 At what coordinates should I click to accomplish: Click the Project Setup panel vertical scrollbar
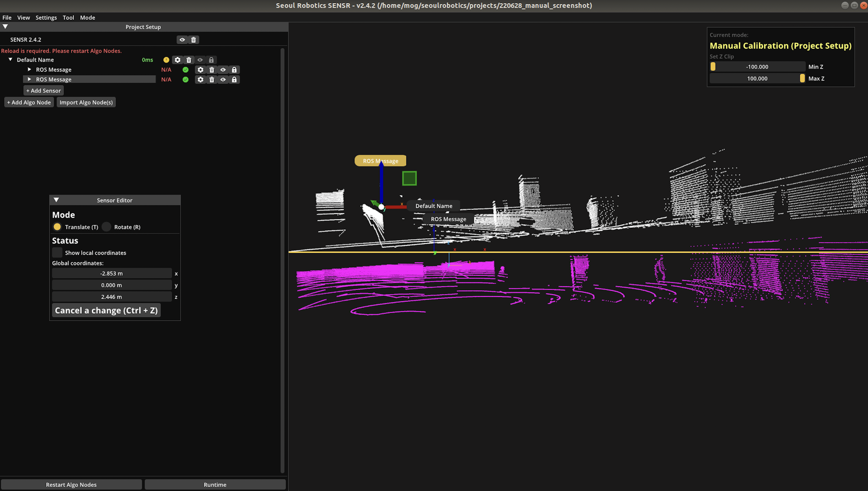282,260
